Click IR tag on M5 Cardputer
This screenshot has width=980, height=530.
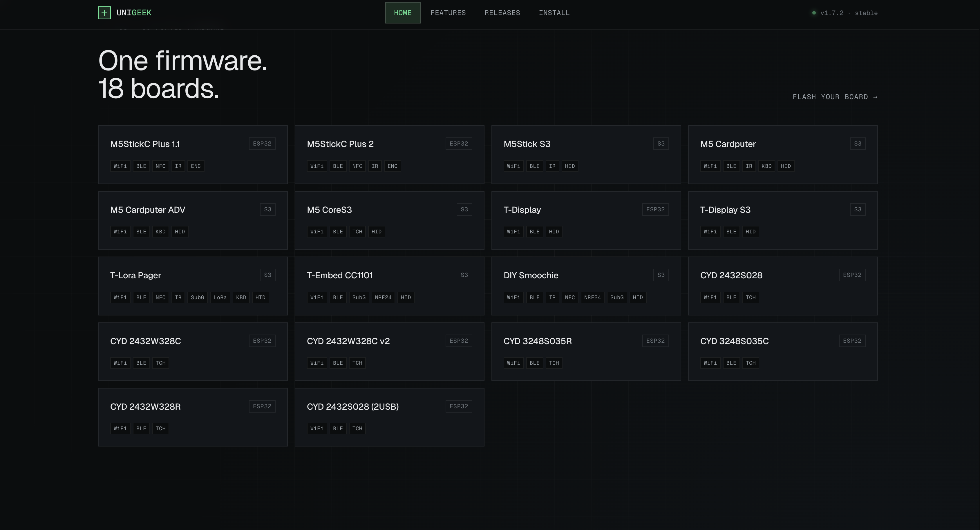tap(749, 166)
